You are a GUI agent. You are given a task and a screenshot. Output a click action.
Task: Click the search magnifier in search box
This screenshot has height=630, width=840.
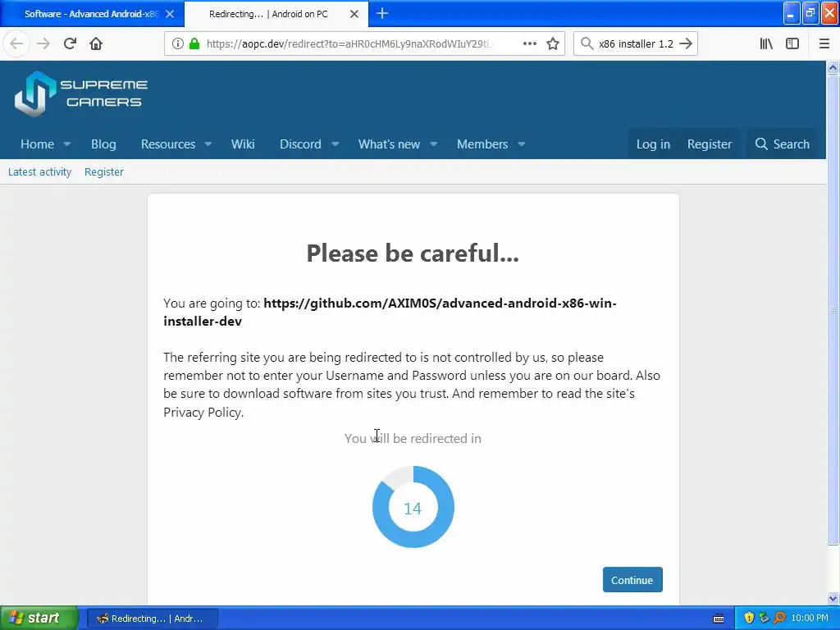point(587,43)
